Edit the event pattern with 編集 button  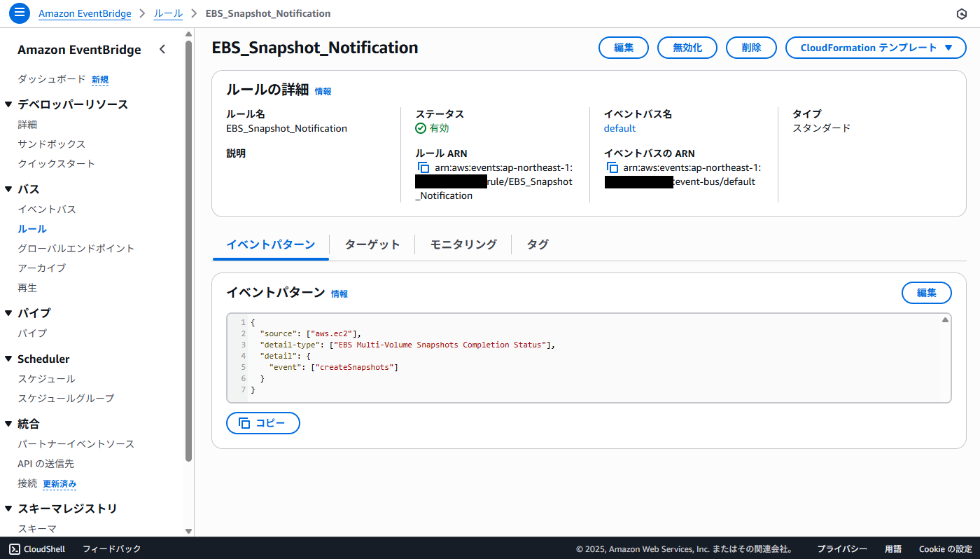click(x=926, y=293)
